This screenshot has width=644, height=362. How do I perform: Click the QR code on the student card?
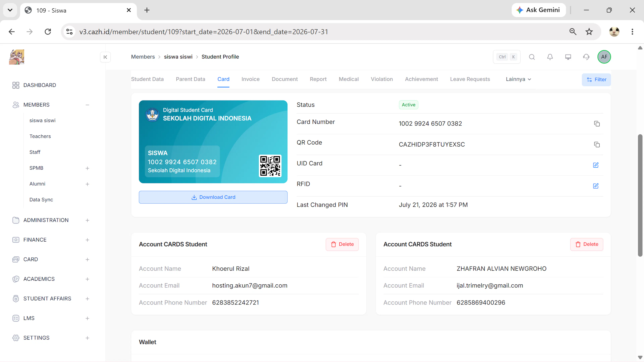pyautogui.click(x=270, y=166)
